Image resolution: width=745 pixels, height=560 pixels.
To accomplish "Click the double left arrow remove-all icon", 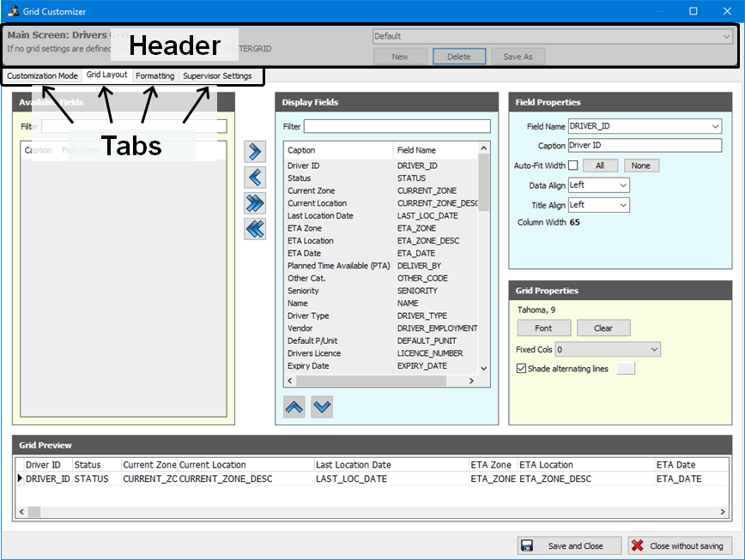I will (255, 229).
